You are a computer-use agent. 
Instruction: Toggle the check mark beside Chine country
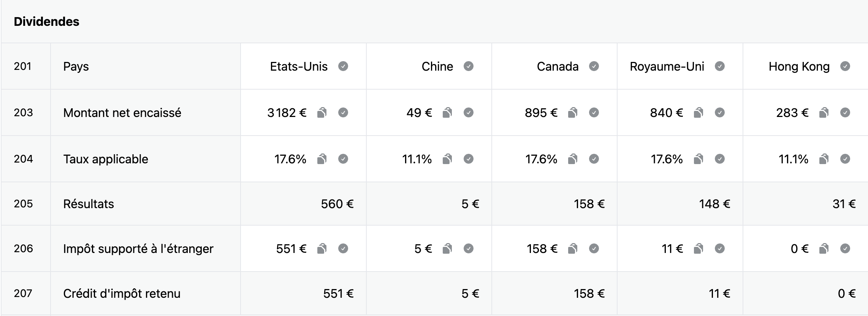[469, 66]
